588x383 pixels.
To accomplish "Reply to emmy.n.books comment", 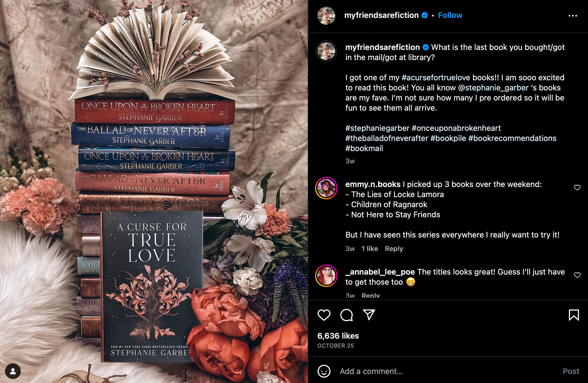I will tap(394, 249).
